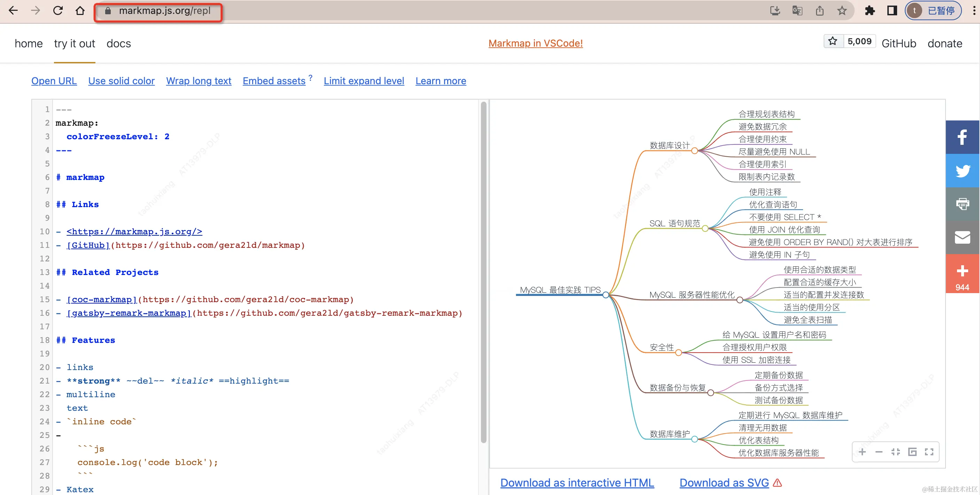Toggle Limit expand level option
This screenshot has width=980, height=495.
click(x=364, y=81)
